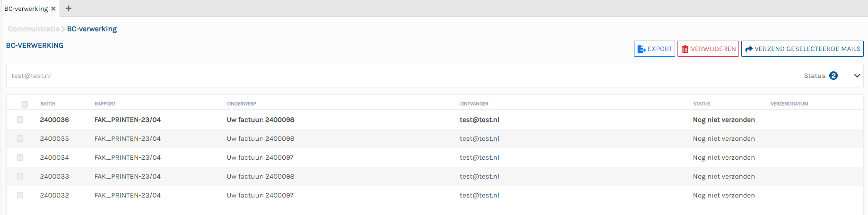Go to Communicatie in the breadcrumb
Screen dimensions: 868x215
[34, 29]
